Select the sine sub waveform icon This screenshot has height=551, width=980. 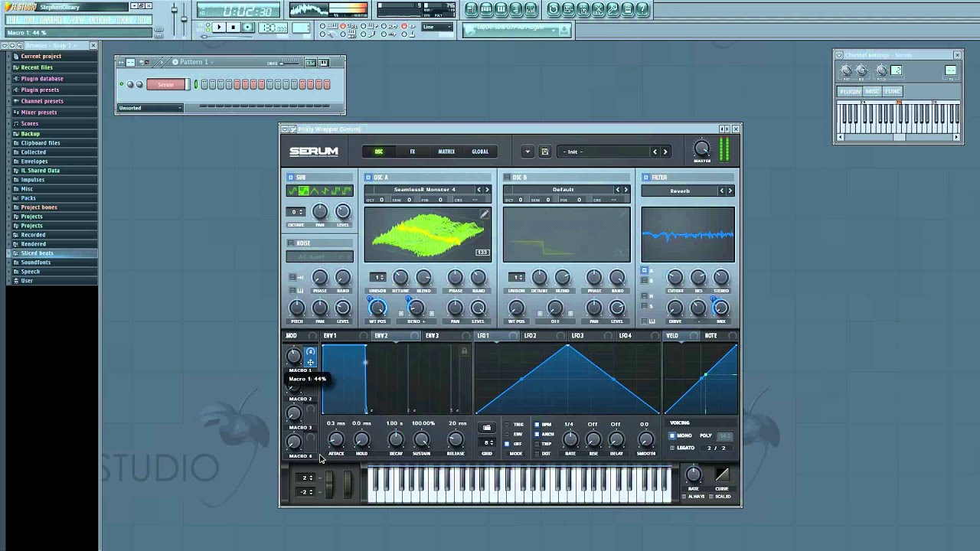pyautogui.click(x=293, y=191)
